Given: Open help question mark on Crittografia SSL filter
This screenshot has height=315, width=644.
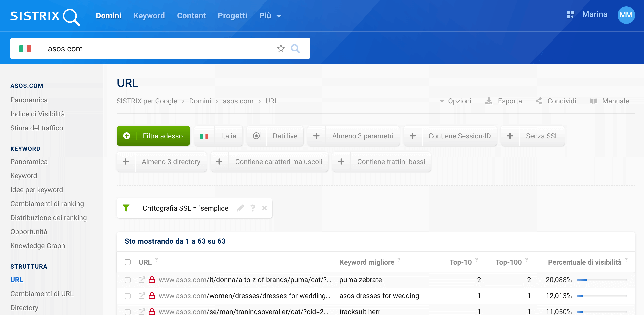Looking at the screenshot, I should pyautogui.click(x=253, y=208).
